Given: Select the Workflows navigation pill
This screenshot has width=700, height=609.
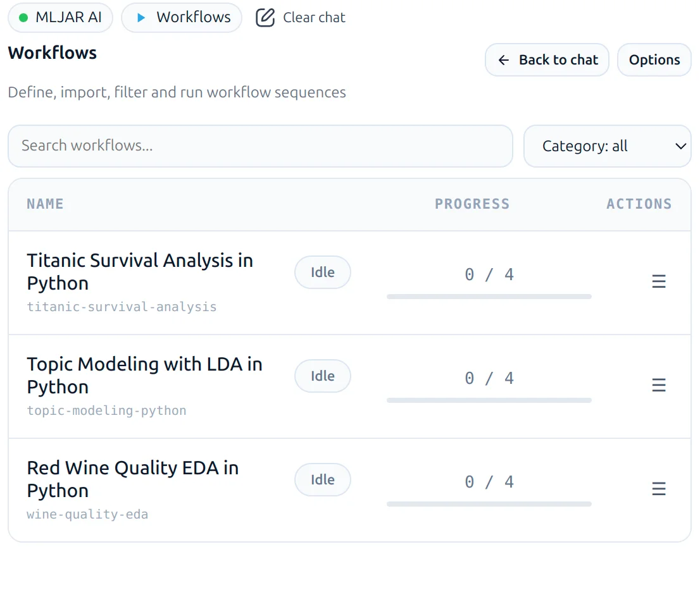Looking at the screenshot, I should coord(182,18).
